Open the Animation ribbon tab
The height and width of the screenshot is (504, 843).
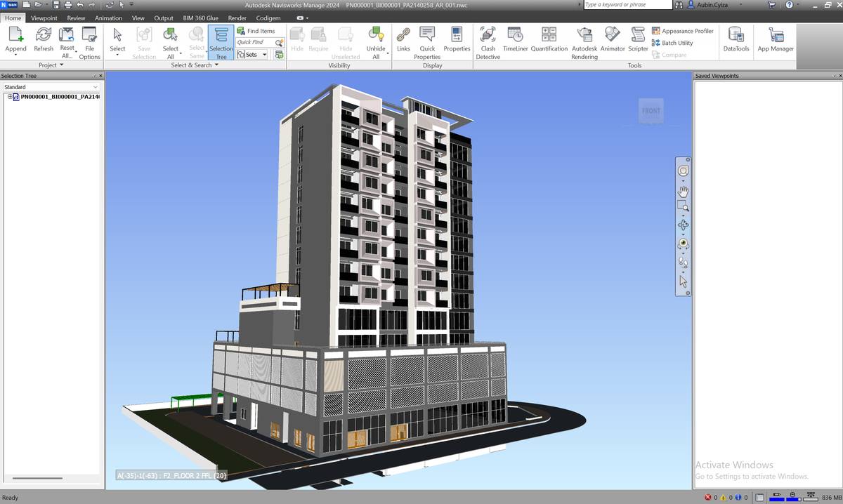pyautogui.click(x=108, y=18)
